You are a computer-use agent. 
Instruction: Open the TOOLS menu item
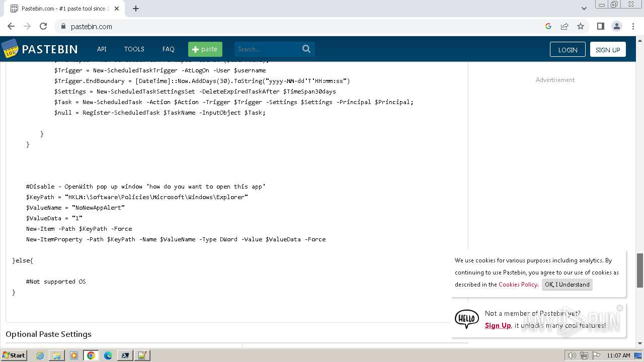134,49
